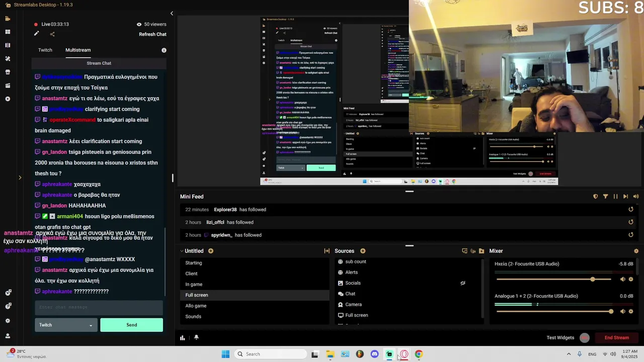This screenshot has width=644, height=362.
Task: Select the In game scene
Action: [x=255, y=285]
